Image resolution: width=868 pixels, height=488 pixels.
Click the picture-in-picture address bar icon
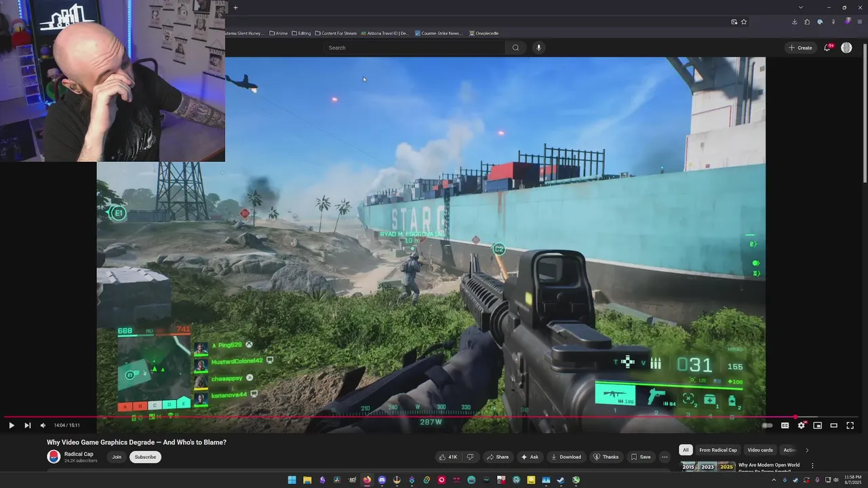coord(734,22)
